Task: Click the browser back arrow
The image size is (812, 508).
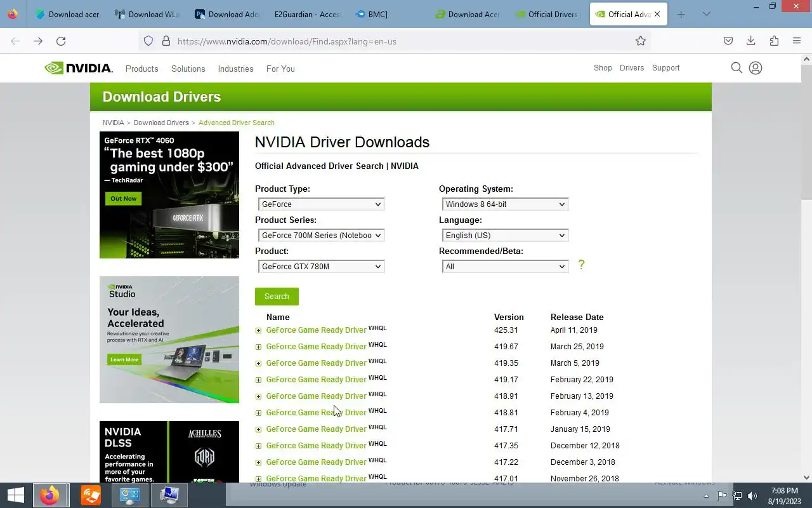Action: [x=15, y=41]
